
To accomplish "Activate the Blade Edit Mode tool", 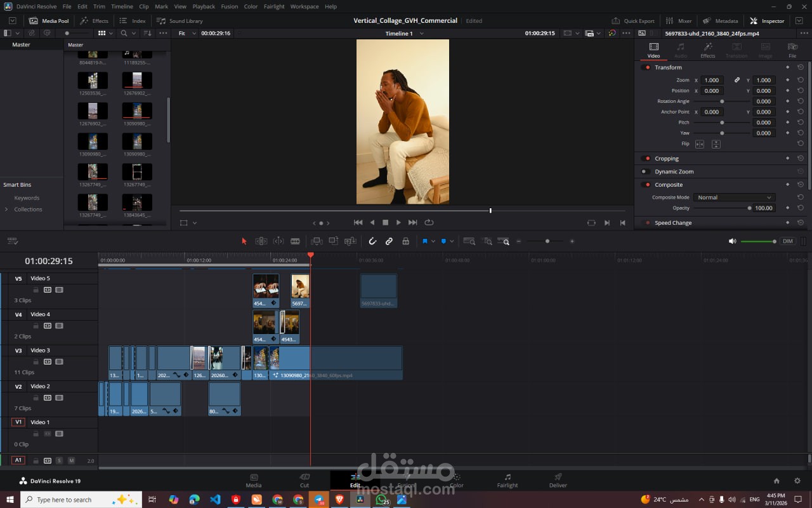I will [295, 241].
